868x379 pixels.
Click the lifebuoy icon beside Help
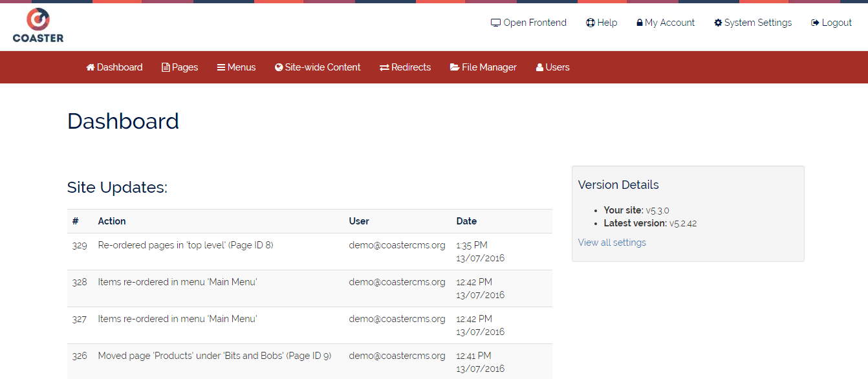click(591, 23)
